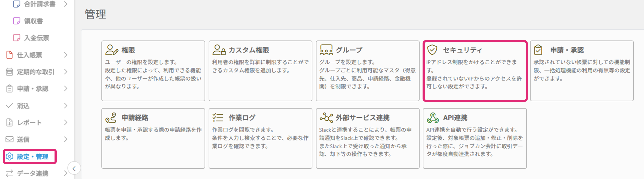
Task: Click the gear icon beside 設定・管理
Action: (10, 157)
